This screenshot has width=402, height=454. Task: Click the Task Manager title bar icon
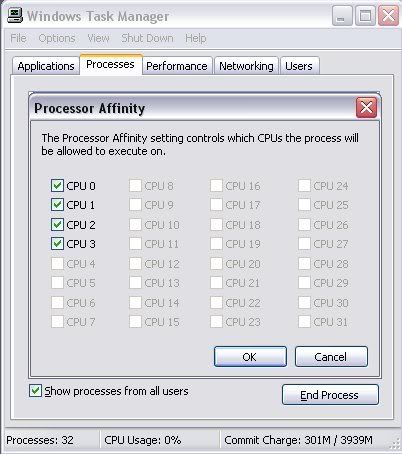coord(15,15)
